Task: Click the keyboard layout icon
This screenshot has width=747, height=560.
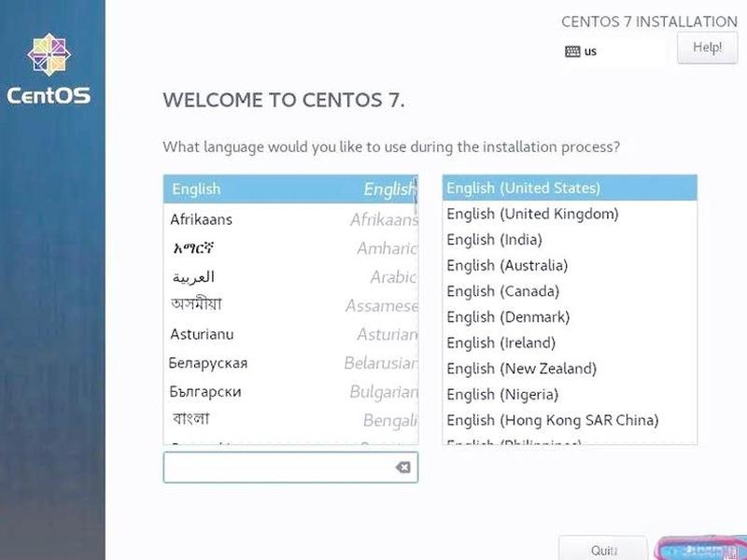Action: pyautogui.click(x=572, y=51)
